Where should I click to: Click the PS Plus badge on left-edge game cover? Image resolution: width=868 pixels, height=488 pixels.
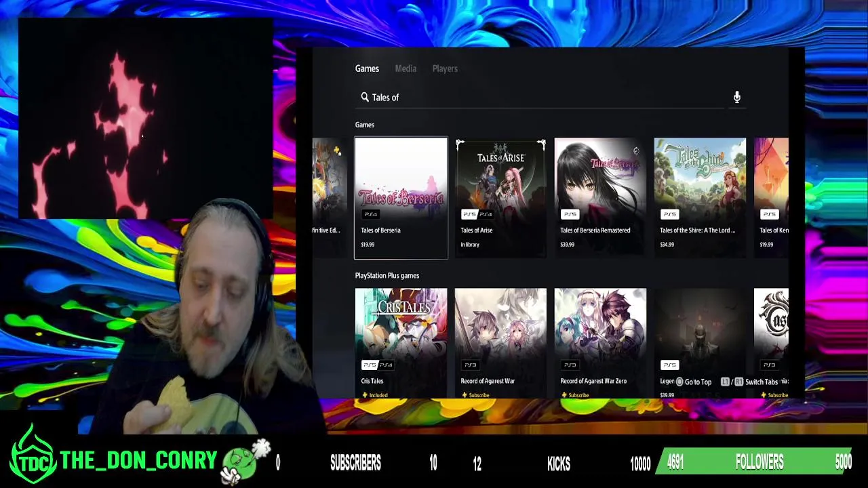[x=337, y=151]
